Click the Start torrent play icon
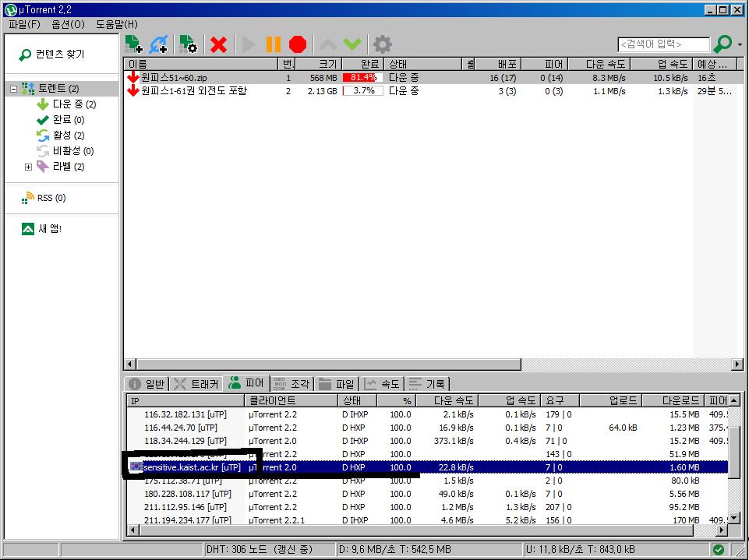This screenshot has width=749, height=560. coord(249,45)
